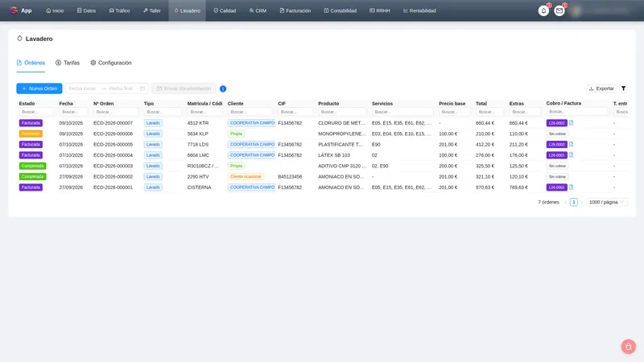Open invoice document icon for order ECD-2026-000005
The image size is (644, 362).
pos(571,145)
